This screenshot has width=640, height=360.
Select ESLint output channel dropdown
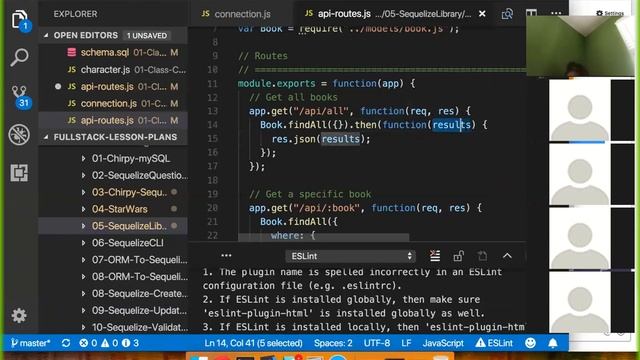[350, 256]
